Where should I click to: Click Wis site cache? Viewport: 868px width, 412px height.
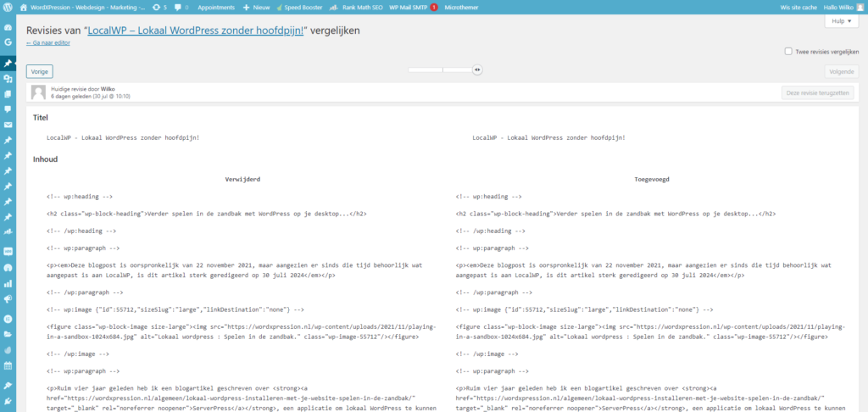[x=798, y=8]
